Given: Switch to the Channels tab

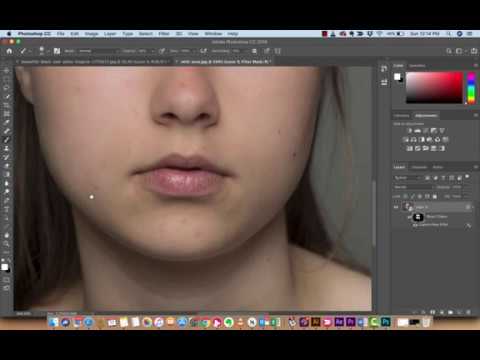Looking at the screenshot, I should click(419, 167).
